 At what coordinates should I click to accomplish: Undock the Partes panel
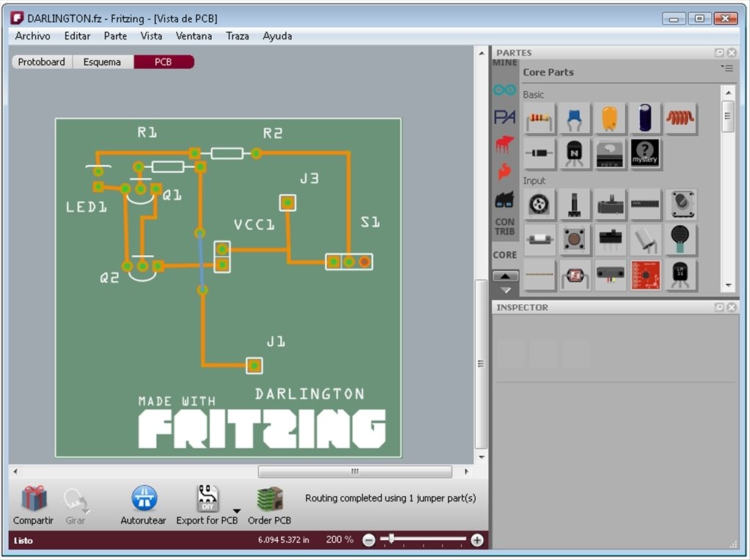(719, 53)
